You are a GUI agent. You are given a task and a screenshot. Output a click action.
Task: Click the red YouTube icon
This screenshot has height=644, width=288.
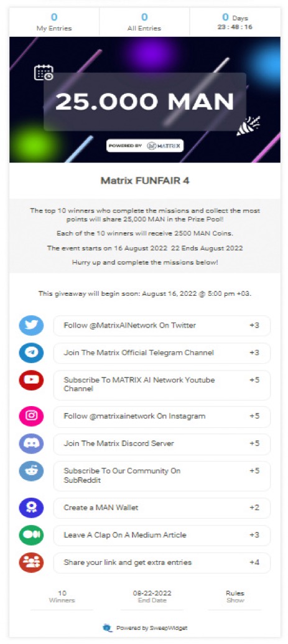point(31,381)
